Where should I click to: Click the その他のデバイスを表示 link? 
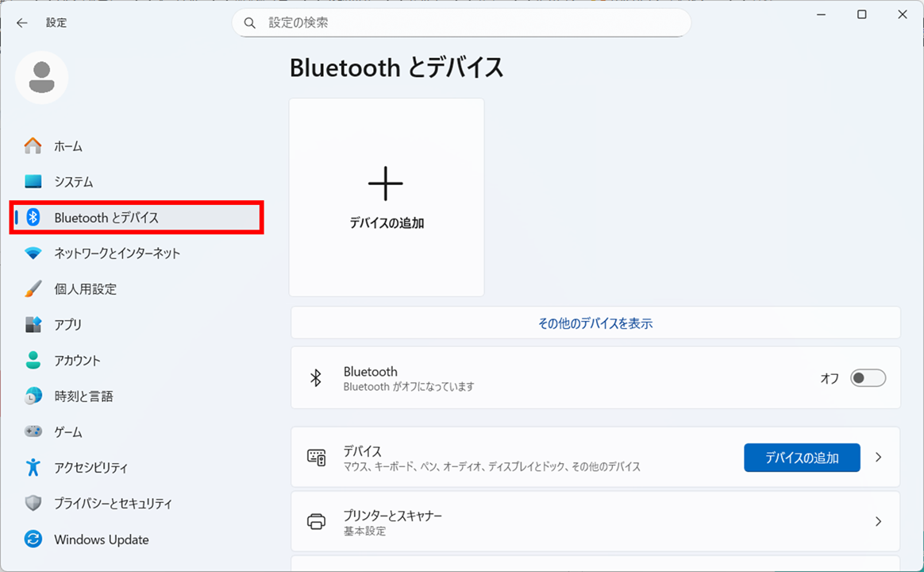pos(595,323)
